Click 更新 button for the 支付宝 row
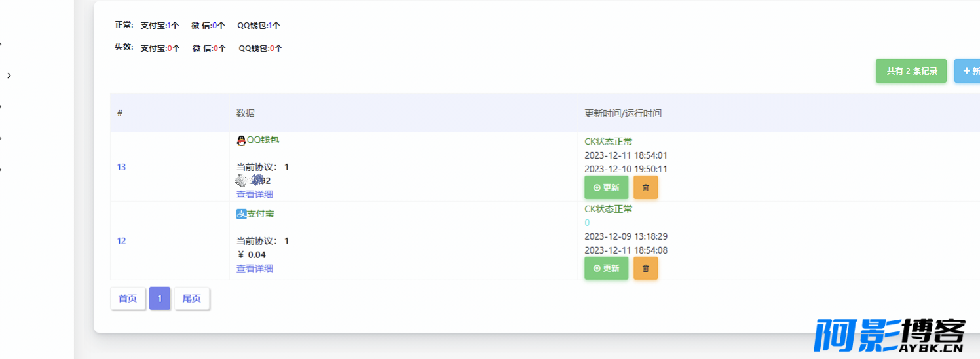This screenshot has width=980, height=359. click(606, 268)
